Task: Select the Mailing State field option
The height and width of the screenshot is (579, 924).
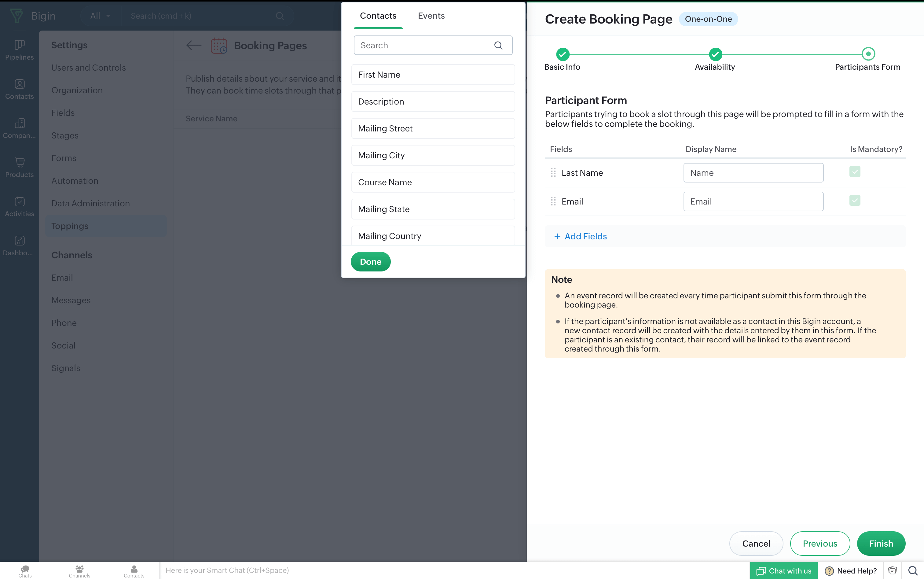Action: (x=433, y=209)
